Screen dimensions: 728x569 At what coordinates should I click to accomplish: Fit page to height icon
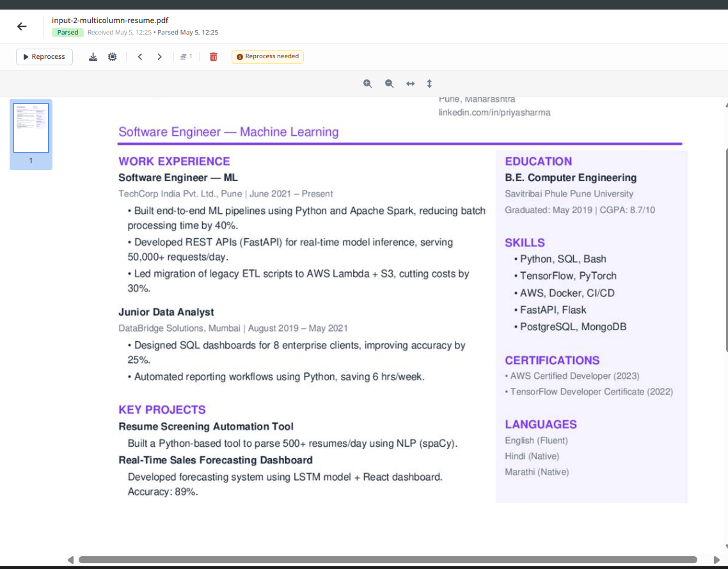(x=429, y=84)
